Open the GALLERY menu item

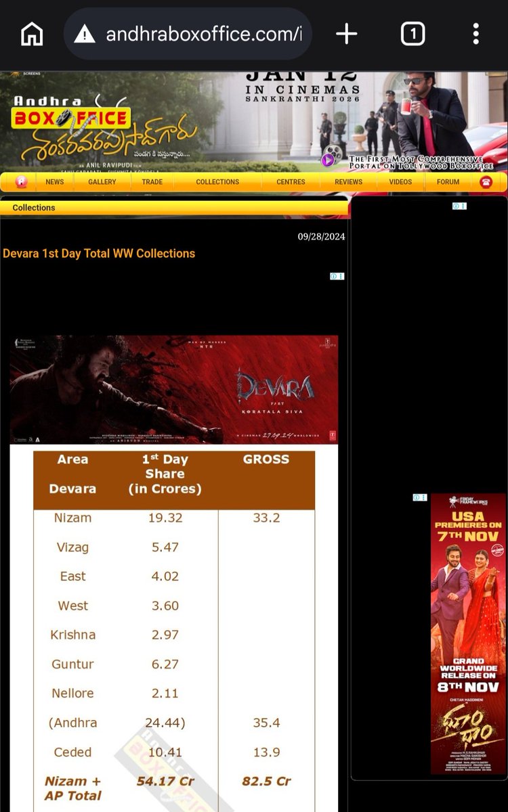(x=102, y=182)
